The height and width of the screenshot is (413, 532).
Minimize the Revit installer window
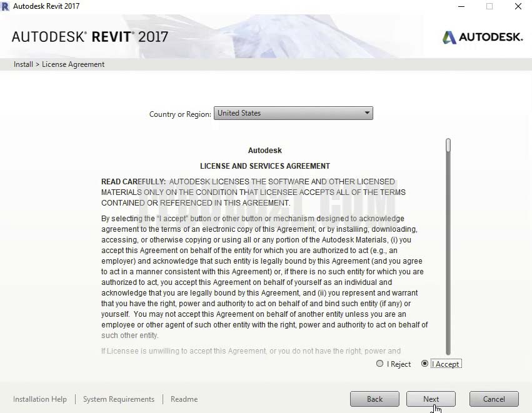click(x=460, y=6)
